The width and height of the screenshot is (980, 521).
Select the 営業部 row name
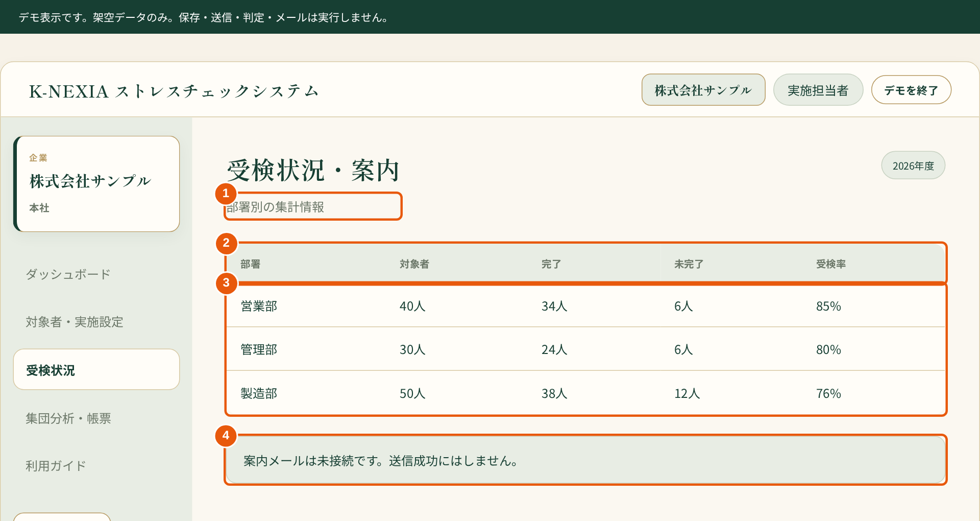click(259, 306)
